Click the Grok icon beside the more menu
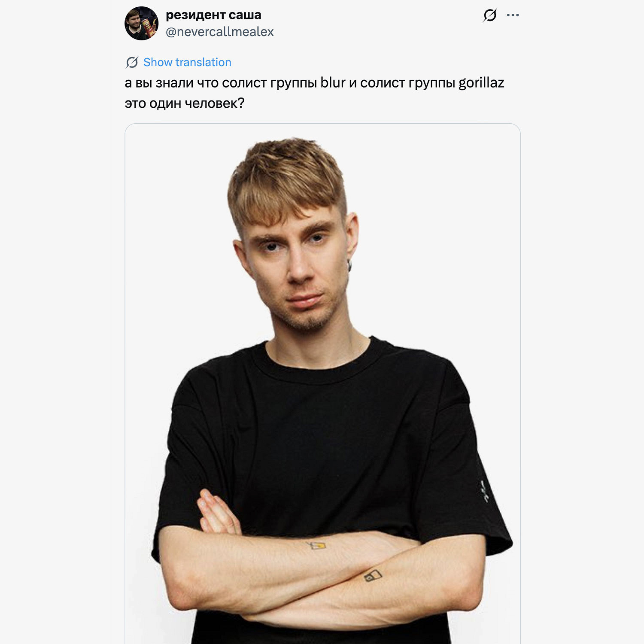Image resolution: width=644 pixels, height=644 pixels. tap(490, 15)
